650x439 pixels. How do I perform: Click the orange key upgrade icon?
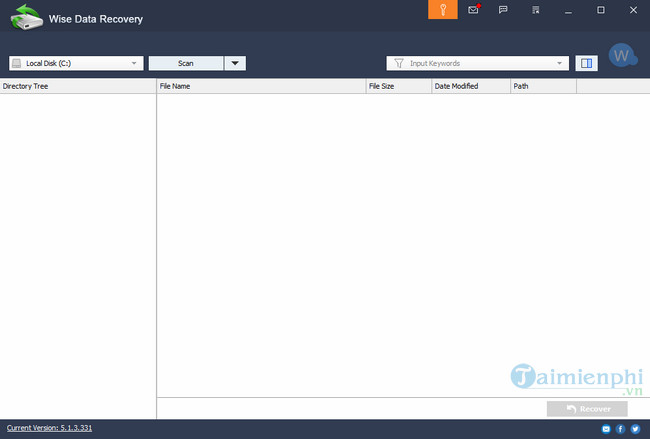tap(443, 10)
